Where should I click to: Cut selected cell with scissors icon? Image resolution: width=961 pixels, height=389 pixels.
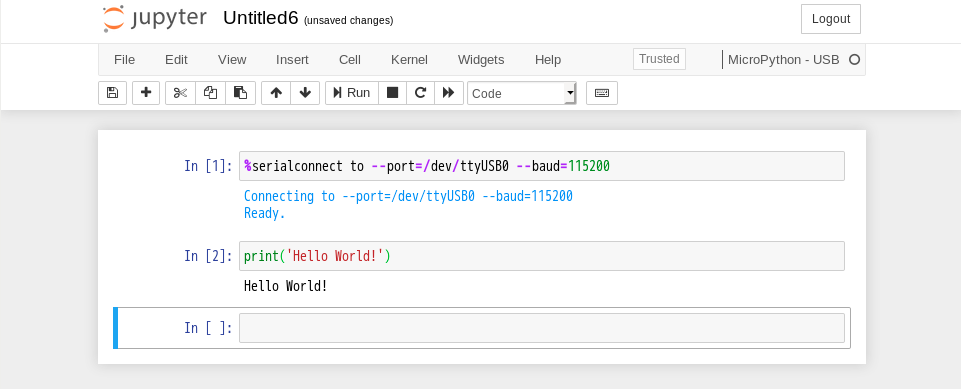pyautogui.click(x=180, y=93)
